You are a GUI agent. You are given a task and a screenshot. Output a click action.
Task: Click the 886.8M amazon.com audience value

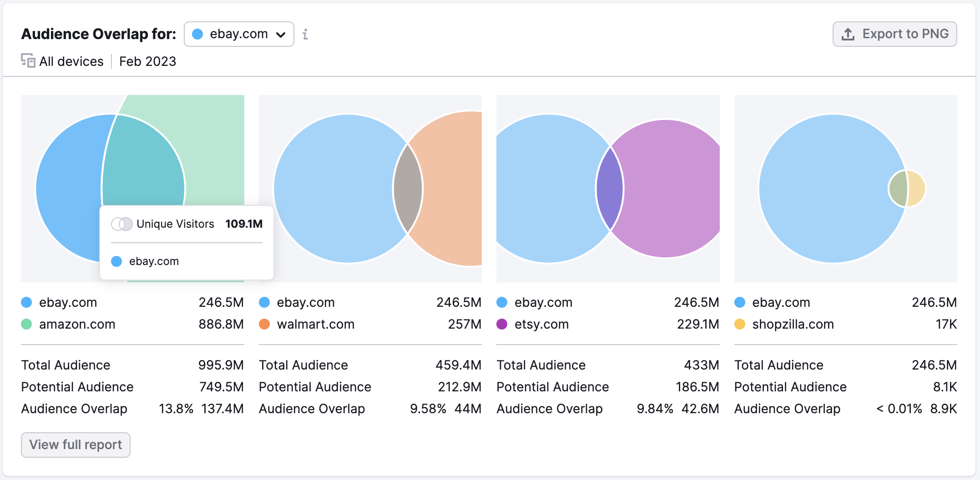pos(221,324)
